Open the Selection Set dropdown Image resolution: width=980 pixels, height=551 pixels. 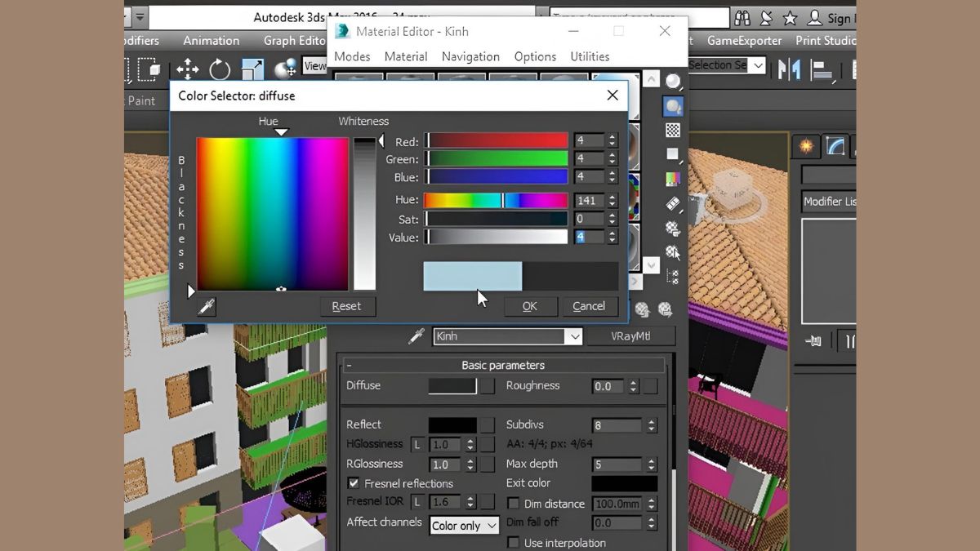[758, 65]
